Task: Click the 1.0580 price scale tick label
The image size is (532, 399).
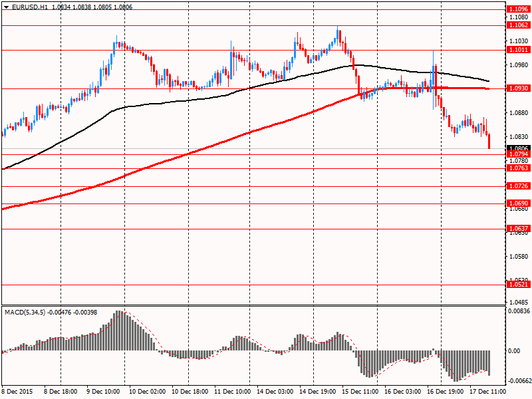Action: click(519, 257)
